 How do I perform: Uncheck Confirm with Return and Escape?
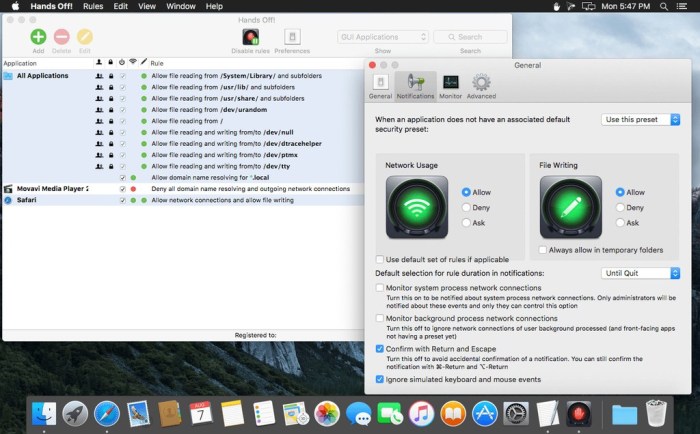coord(380,349)
